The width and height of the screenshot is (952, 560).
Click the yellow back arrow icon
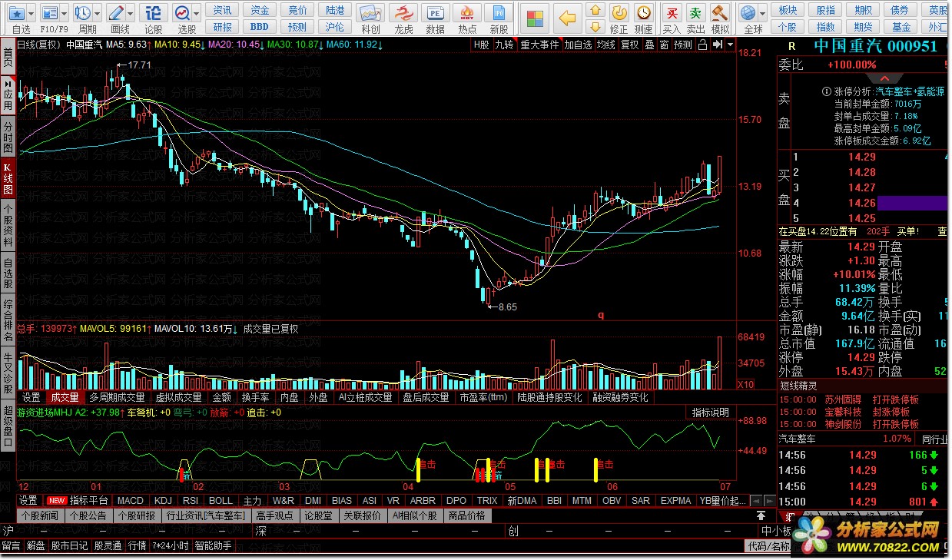coord(568,18)
